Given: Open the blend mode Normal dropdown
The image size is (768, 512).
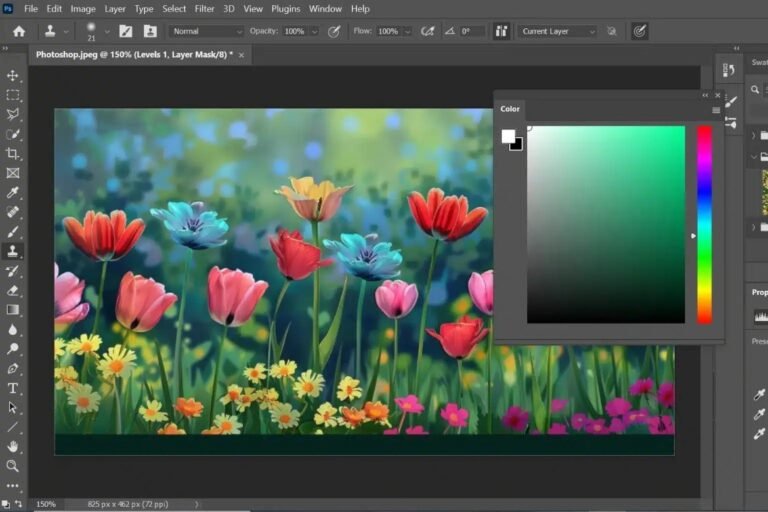Looking at the screenshot, I should point(205,31).
